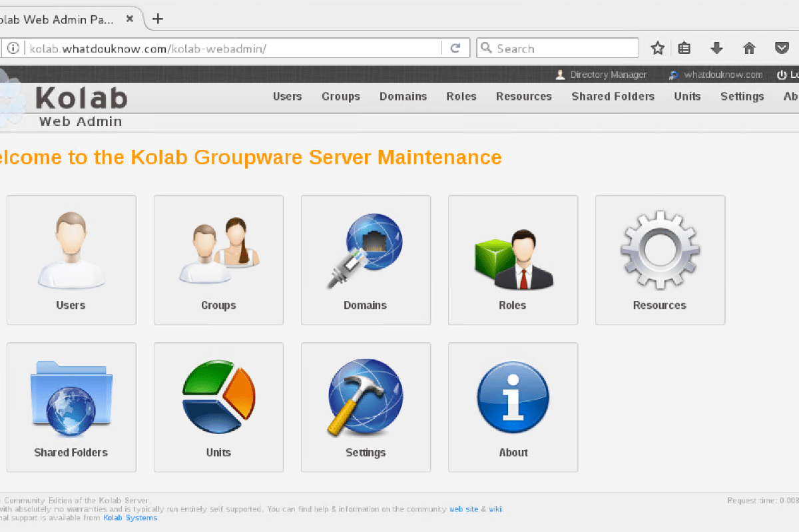This screenshot has width=799, height=532.
Task: Open the Resources gear icon
Action: [x=659, y=251]
